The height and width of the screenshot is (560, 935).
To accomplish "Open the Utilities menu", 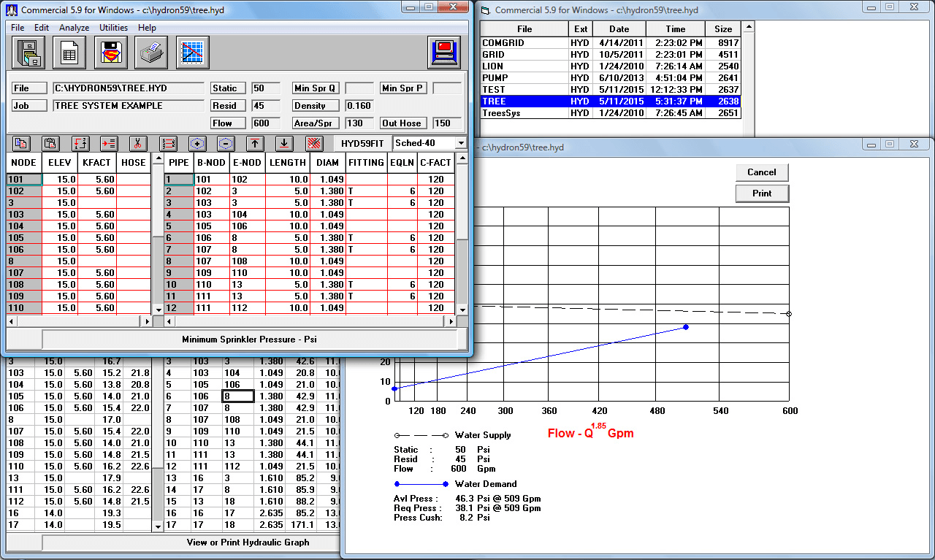I will [112, 27].
